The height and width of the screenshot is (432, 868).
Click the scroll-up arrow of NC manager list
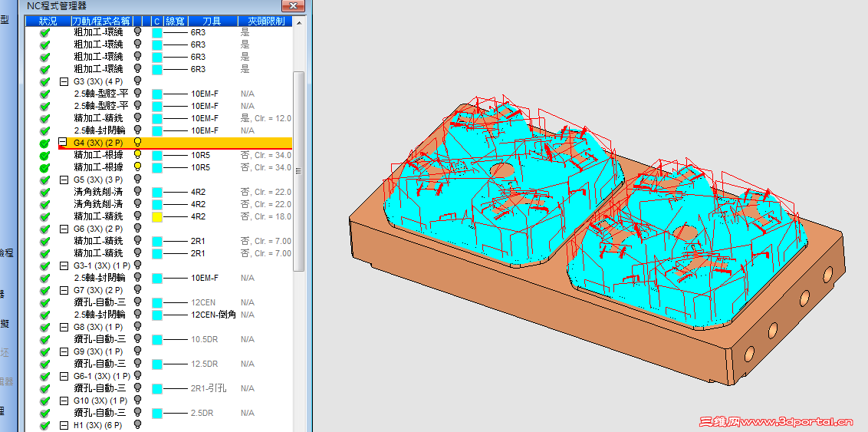click(298, 23)
